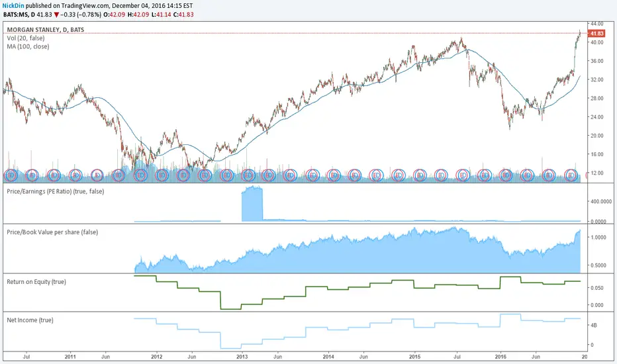617x364 pixels.
Task: Click the MORGAN STANLEY, D, BATS title
Action: pyautogui.click(x=45, y=30)
